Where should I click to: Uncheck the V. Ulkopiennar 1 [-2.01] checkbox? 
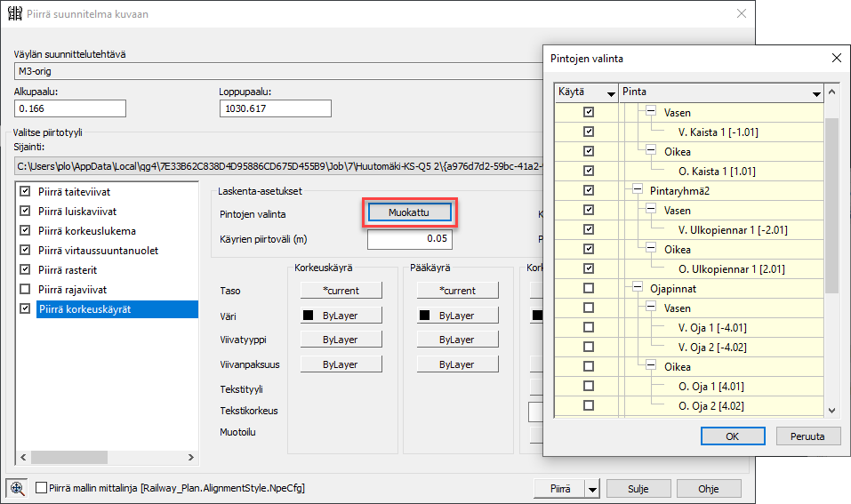click(x=589, y=229)
